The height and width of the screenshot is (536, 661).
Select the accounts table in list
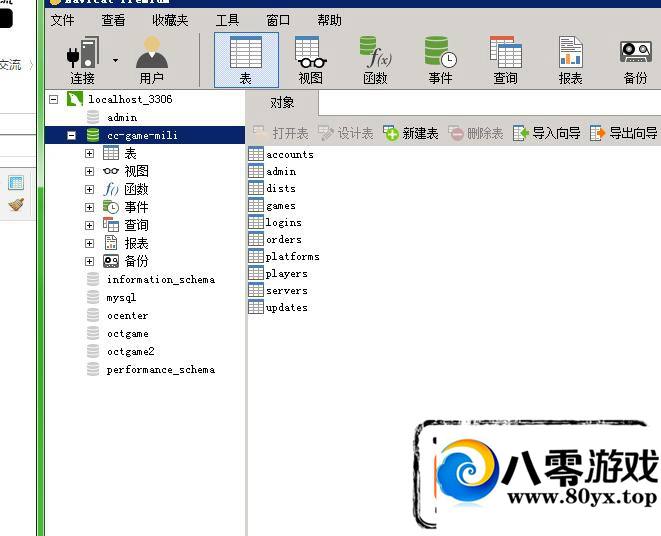[289, 154]
